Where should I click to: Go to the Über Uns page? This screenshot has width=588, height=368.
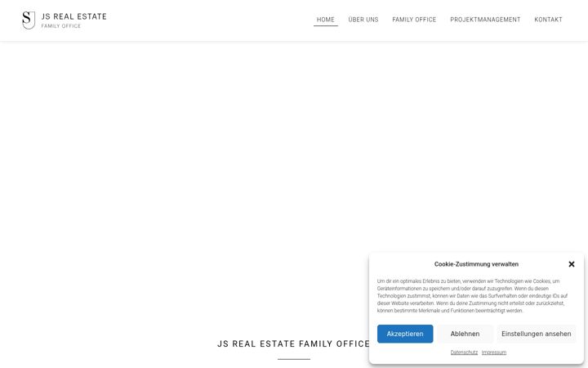[x=363, y=20]
